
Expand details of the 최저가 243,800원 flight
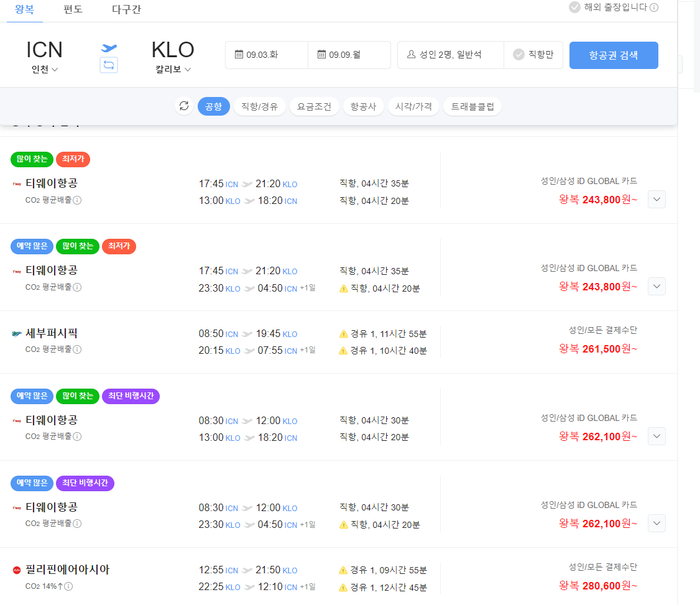click(656, 199)
